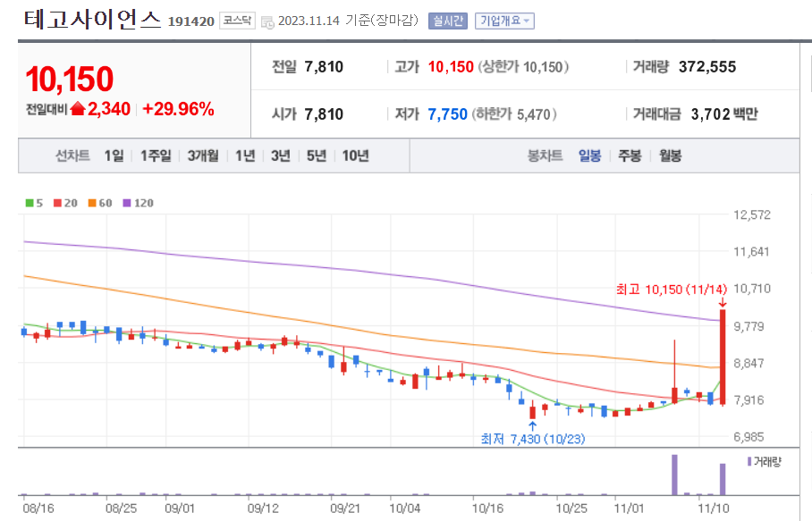This screenshot has width=812, height=521.
Task: Switch to the 3개월 chart period
Action: pos(202,155)
